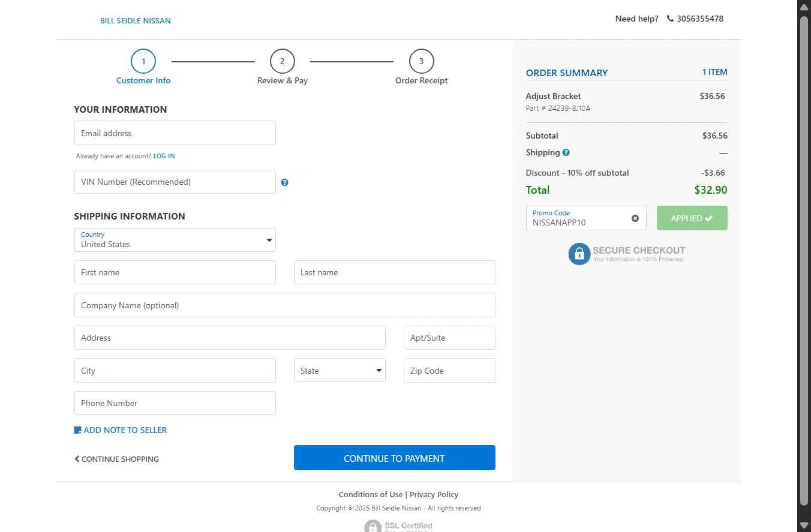
Task: Click the -$3.66 discount value
Action: click(x=714, y=173)
